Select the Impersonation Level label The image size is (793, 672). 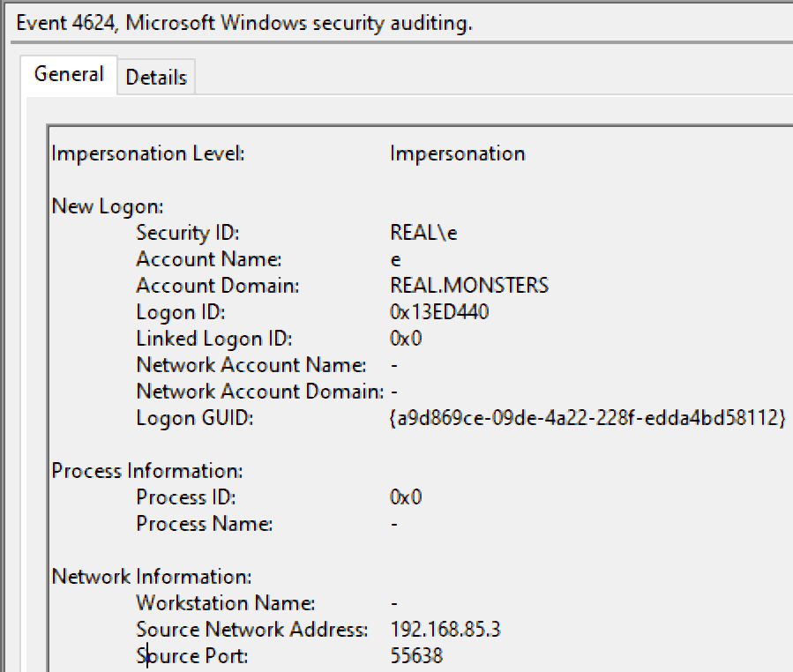point(148,153)
